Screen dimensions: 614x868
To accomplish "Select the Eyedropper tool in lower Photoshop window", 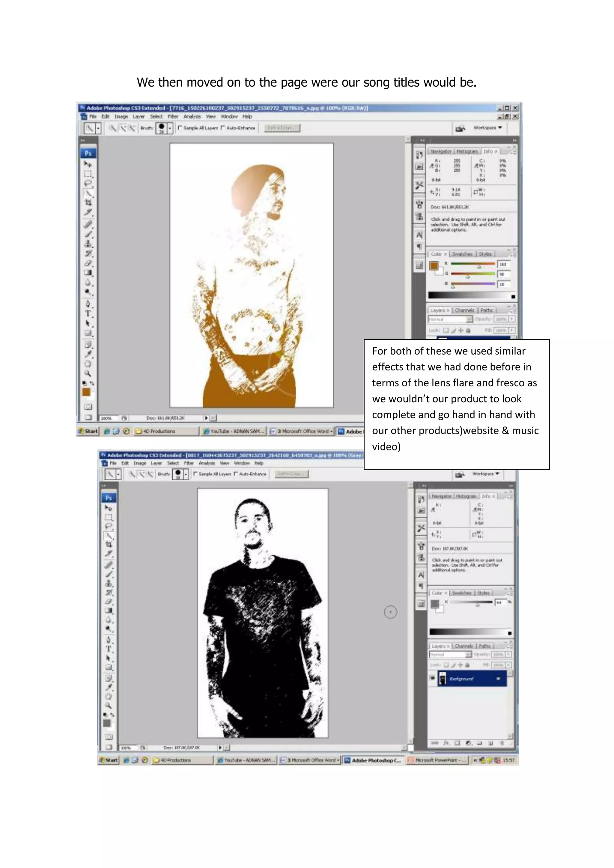I will tap(109, 687).
